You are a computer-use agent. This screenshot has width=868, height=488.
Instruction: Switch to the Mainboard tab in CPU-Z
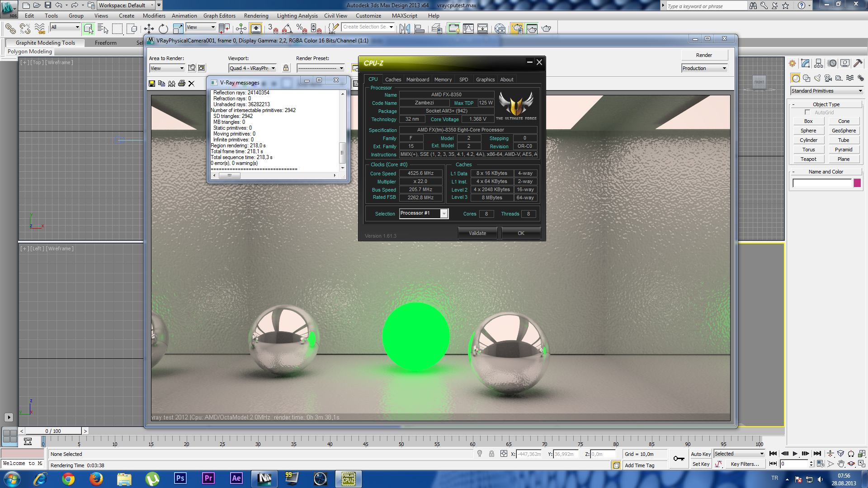417,80
